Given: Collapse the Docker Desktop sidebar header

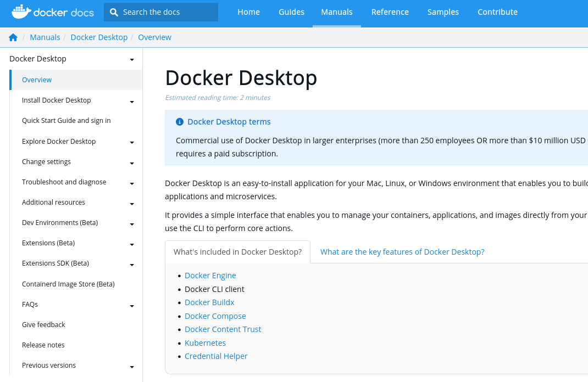Looking at the screenshot, I should point(132,60).
